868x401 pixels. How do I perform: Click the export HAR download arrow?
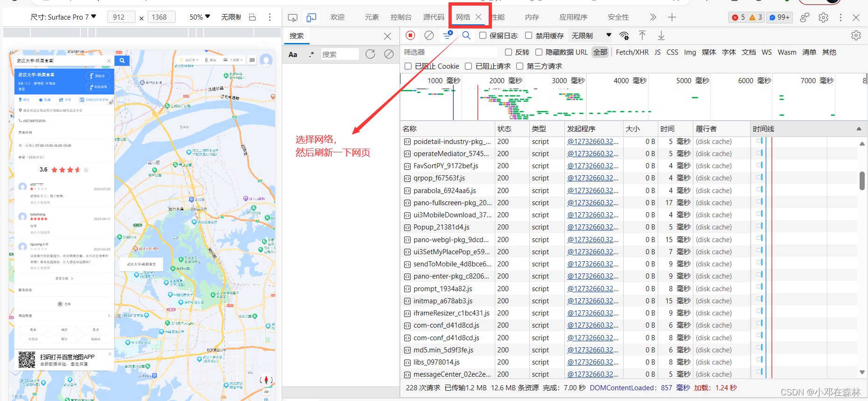click(x=661, y=36)
